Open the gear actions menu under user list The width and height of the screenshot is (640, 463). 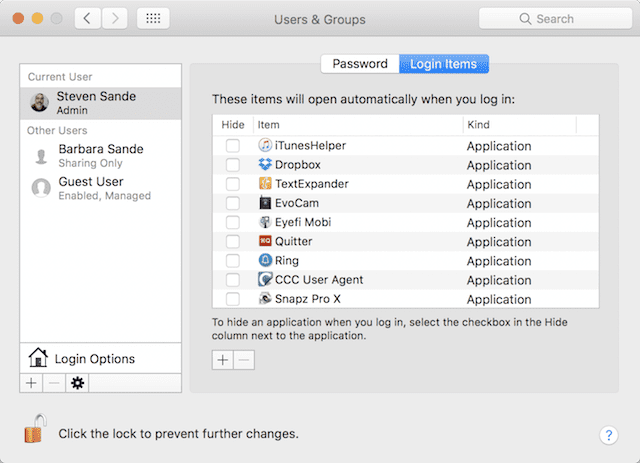(x=77, y=383)
